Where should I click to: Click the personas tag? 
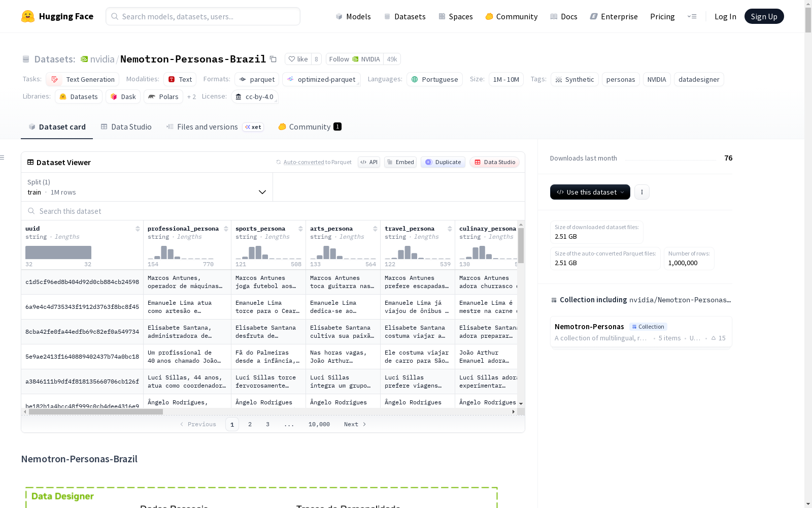621,79
